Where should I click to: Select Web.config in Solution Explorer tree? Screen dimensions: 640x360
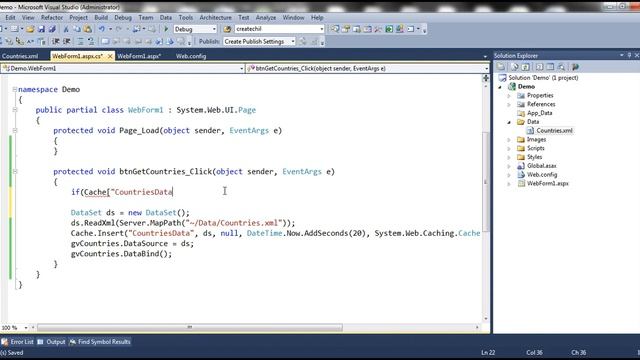tap(542, 175)
